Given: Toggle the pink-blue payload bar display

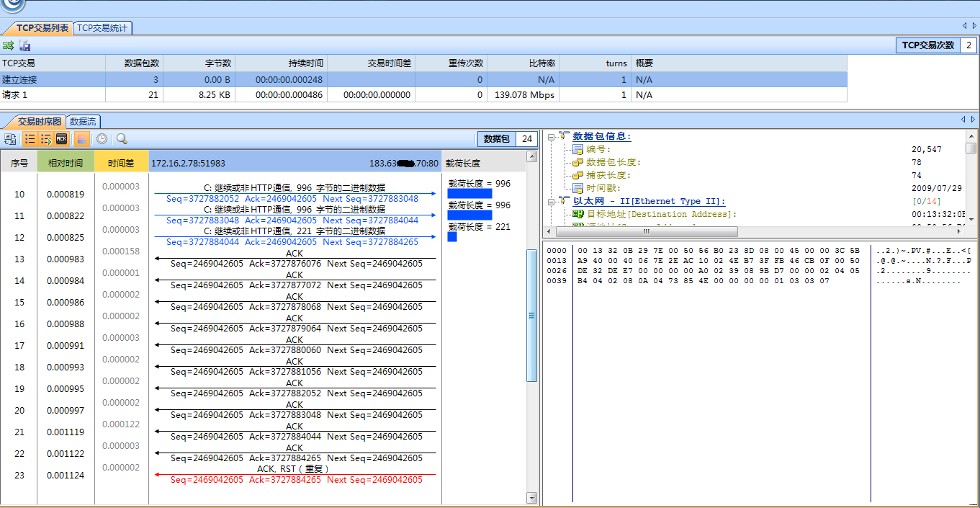Looking at the screenshot, I should click(81, 138).
